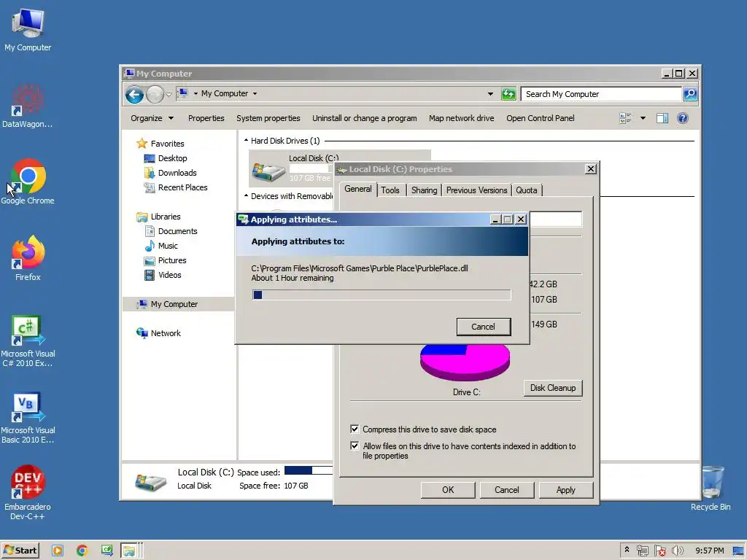Open dropdown arrow after My Computer breadcrumb

click(255, 94)
